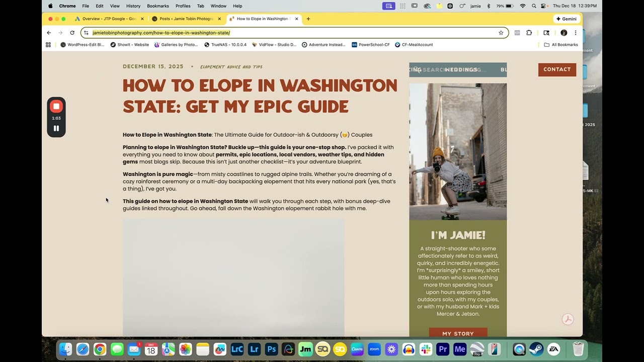The height and width of the screenshot is (362, 644).
Task: Open the Trash in the Dock
Action: [x=578, y=349]
